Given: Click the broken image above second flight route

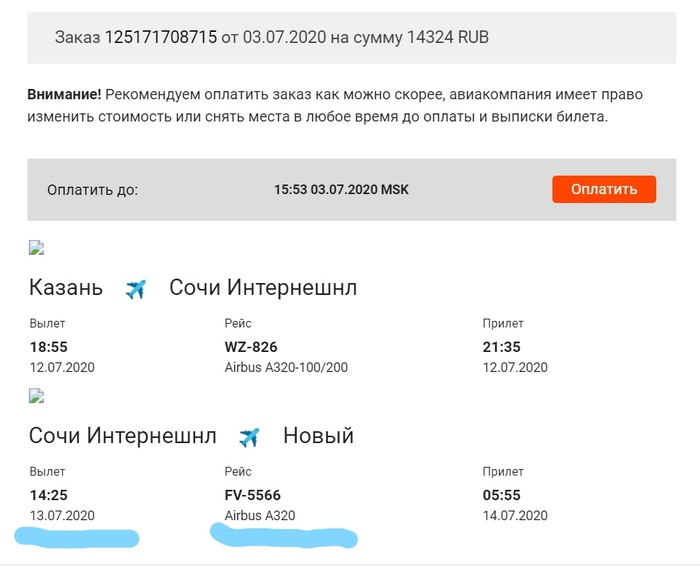Looking at the screenshot, I should pyautogui.click(x=37, y=395).
